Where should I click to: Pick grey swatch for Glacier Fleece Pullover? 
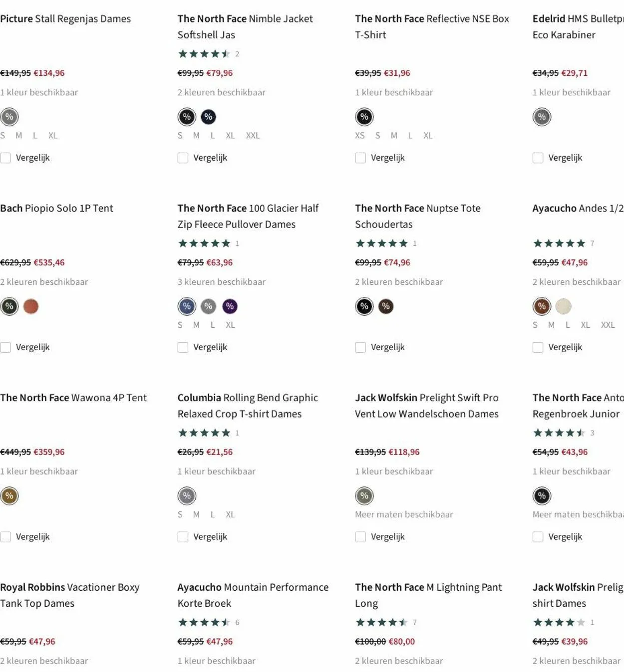[x=208, y=306]
